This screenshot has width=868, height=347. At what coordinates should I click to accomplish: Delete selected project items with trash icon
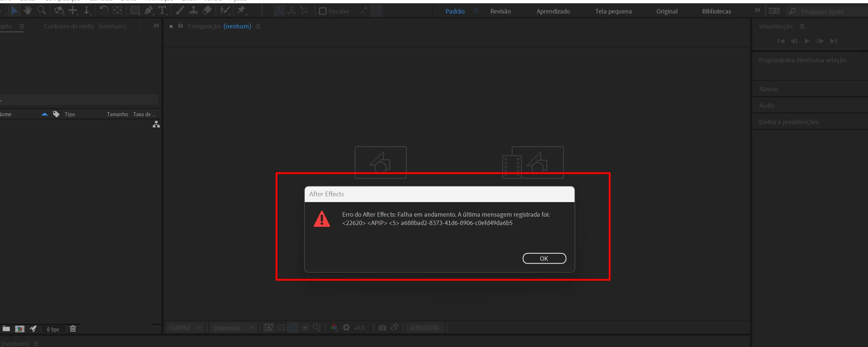pos(73,329)
